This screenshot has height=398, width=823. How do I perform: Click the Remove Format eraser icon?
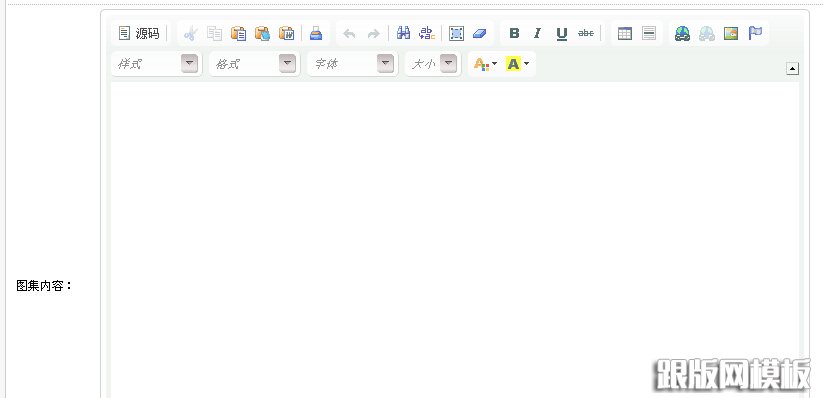click(480, 34)
